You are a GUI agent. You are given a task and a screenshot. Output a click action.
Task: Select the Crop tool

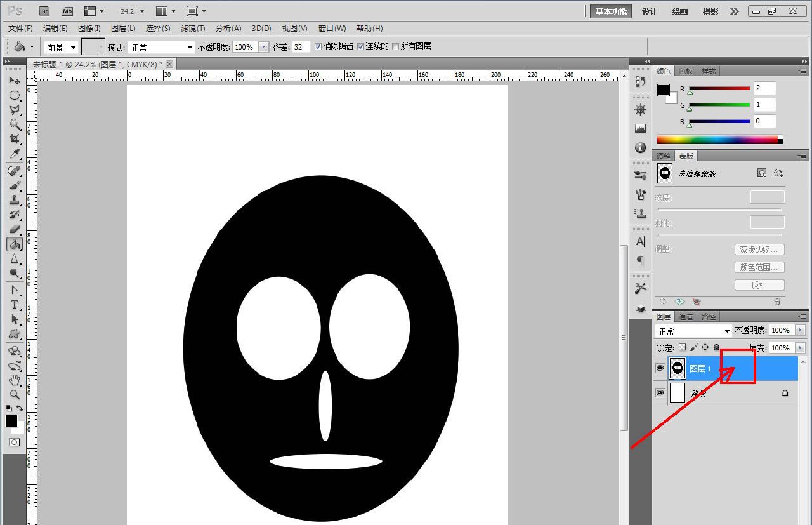point(14,139)
